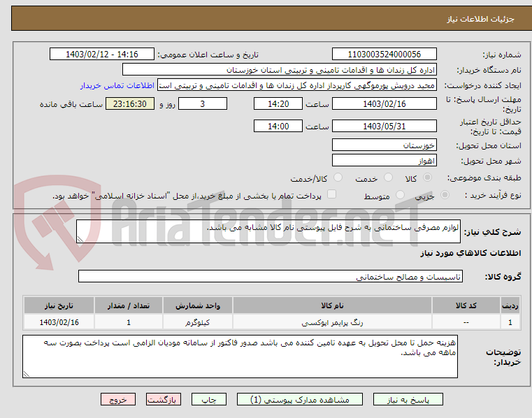Open مشاهده مدارک پیوستی (1) button
The height and width of the screenshot is (418, 532).
(300, 399)
